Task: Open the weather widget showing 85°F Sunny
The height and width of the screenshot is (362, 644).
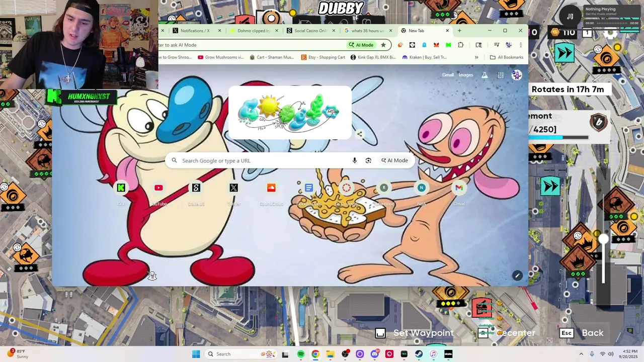Action: [18, 354]
